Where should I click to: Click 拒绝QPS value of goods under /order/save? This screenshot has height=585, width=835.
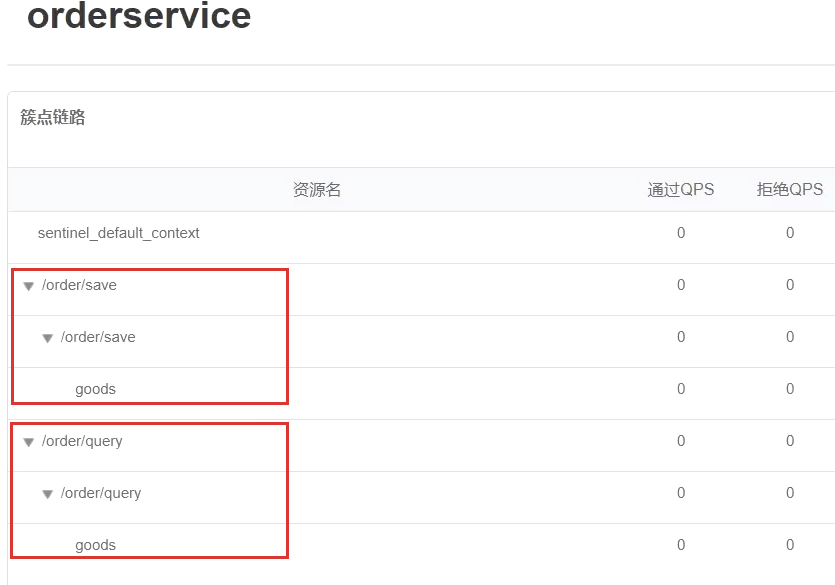tap(790, 389)
